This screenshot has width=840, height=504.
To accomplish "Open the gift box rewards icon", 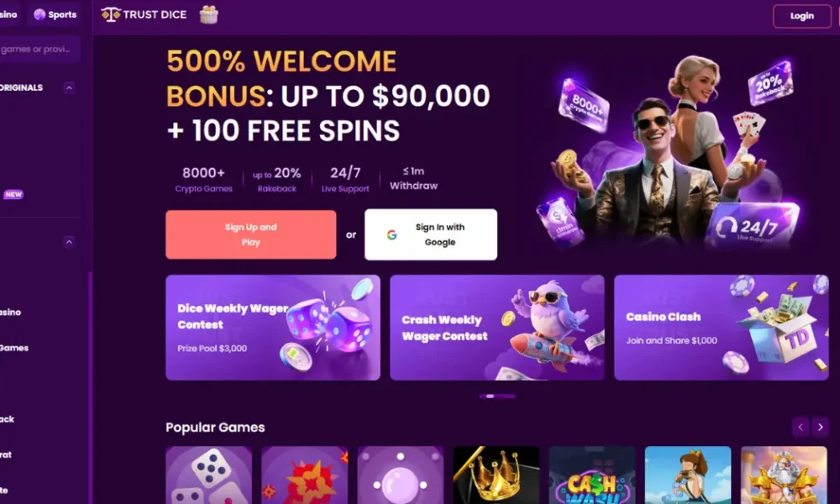I will tap(208, 14).
